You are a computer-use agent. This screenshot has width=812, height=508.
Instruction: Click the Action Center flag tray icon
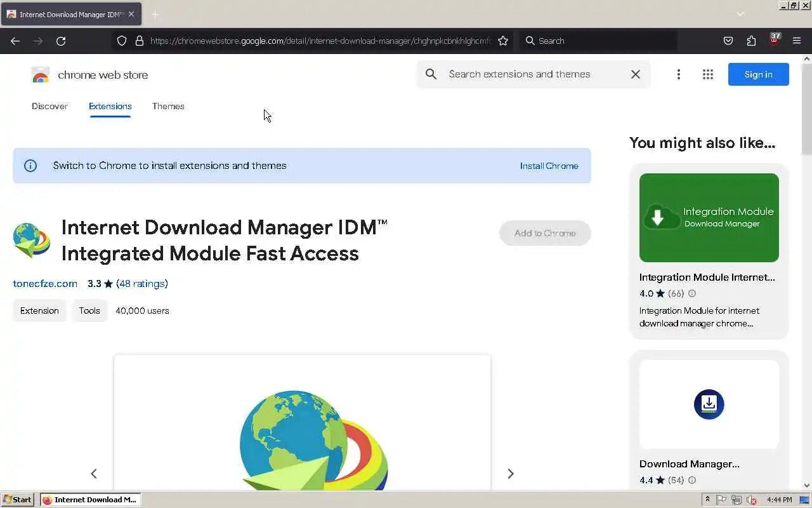tap(722, 500)
